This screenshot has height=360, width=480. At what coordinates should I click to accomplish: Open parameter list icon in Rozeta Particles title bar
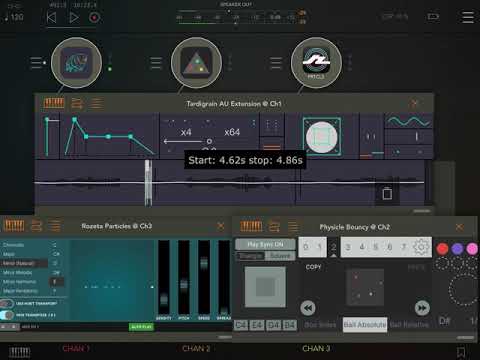[55, 226]
